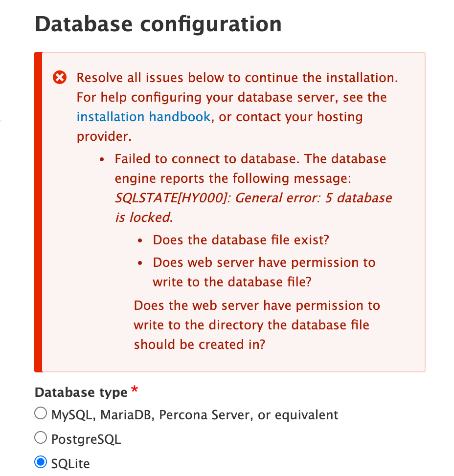The image size is (454, 476).
Task: Click the SQLite option label text
Action: coord(70,464)
